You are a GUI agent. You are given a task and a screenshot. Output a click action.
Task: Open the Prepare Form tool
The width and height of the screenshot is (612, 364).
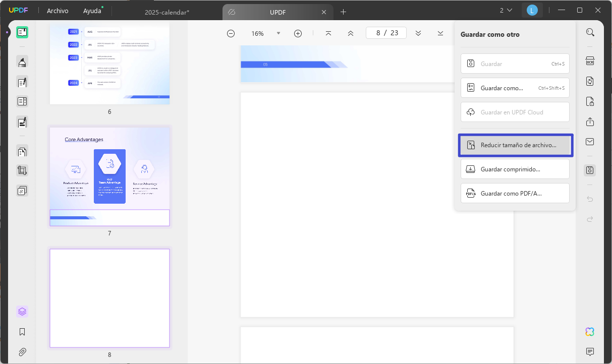click(22, 101)
